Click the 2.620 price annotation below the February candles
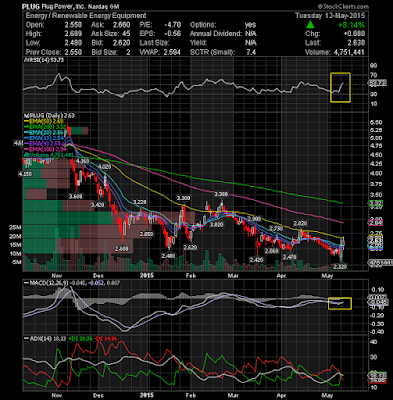Image resolution: width=393 pixels, height=400 pixels. click(x=190, y=247)
